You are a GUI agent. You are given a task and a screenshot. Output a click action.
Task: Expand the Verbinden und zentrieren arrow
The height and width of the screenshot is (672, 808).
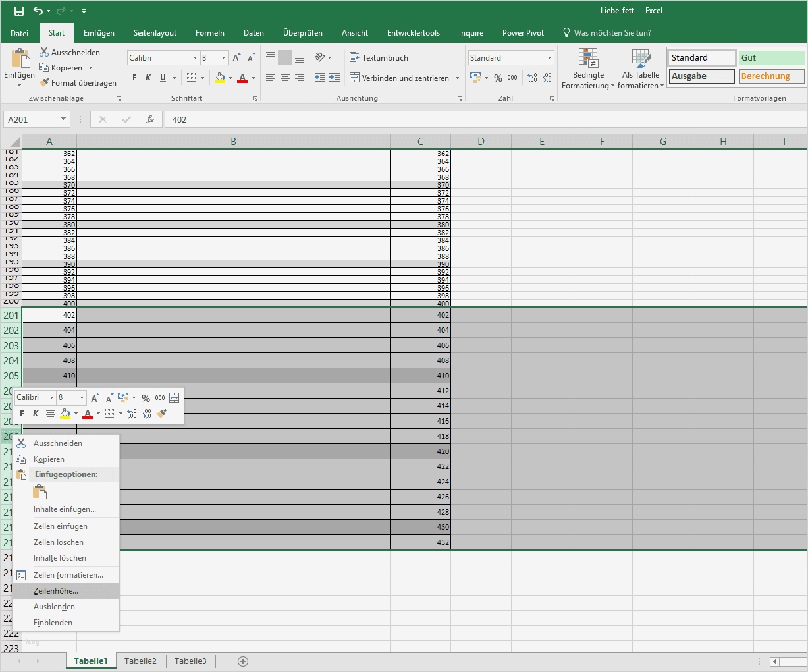click(x=457, y=78)
